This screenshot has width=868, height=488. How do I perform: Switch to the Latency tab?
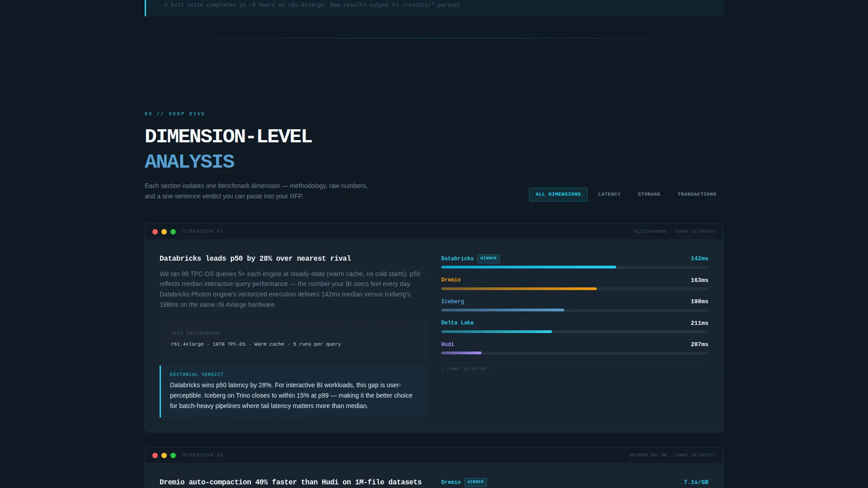609,194
